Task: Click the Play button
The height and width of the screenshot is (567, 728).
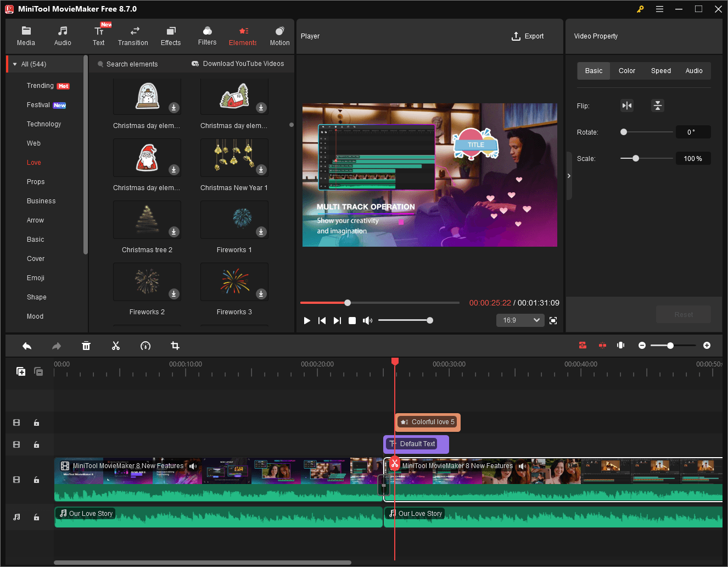Action: coord(307,320)
